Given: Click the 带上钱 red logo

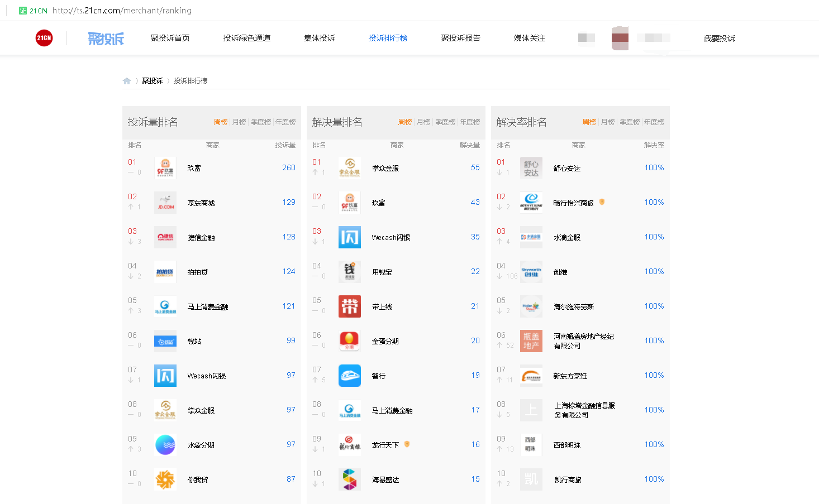Looking at the screenshot, I should tap(350, 306).
